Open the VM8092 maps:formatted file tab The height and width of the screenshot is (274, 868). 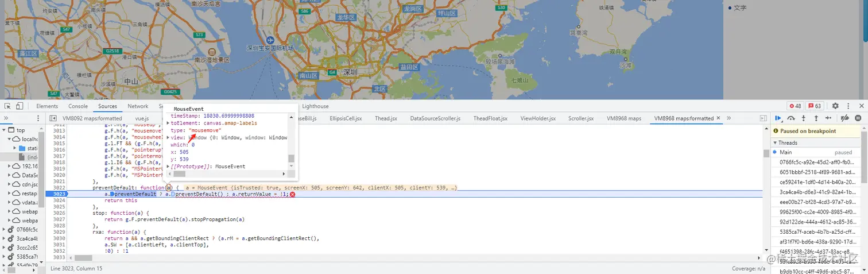point(92,118)
